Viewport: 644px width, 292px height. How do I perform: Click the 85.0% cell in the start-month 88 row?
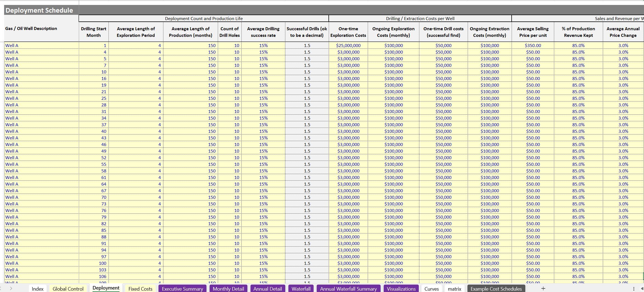pos(578,237)
